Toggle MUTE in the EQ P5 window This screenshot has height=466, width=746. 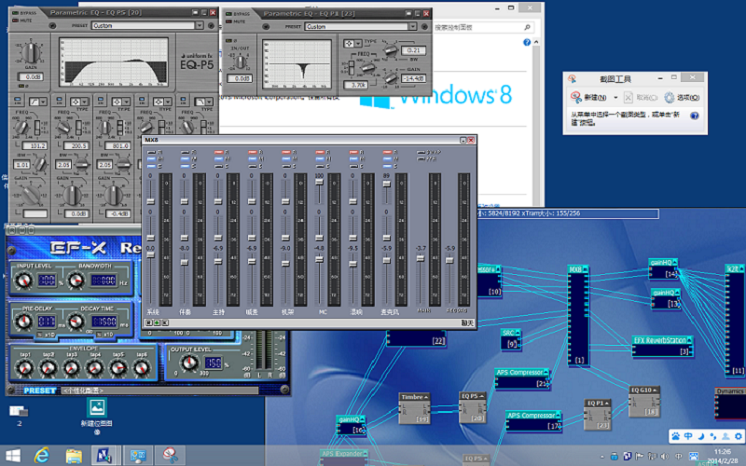point(16,20)
